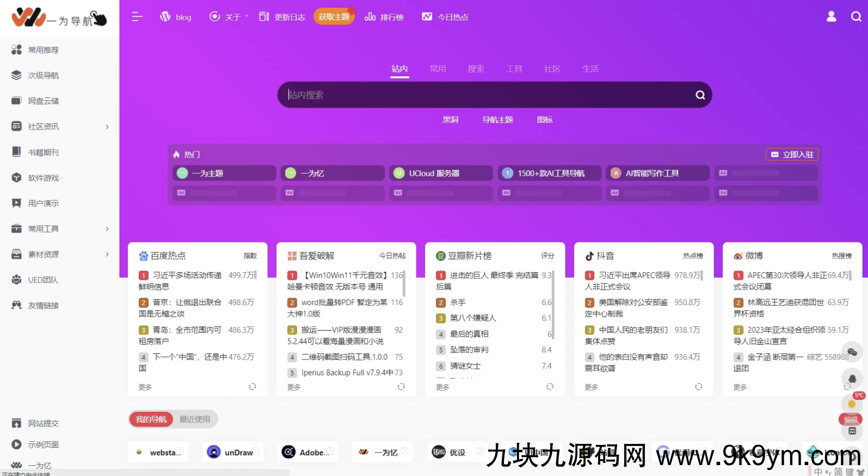Screen dimensions: 868x476
Task: Click 更多 under 百度热点 card
Action: pyautogui.click(x=145, y=387)
